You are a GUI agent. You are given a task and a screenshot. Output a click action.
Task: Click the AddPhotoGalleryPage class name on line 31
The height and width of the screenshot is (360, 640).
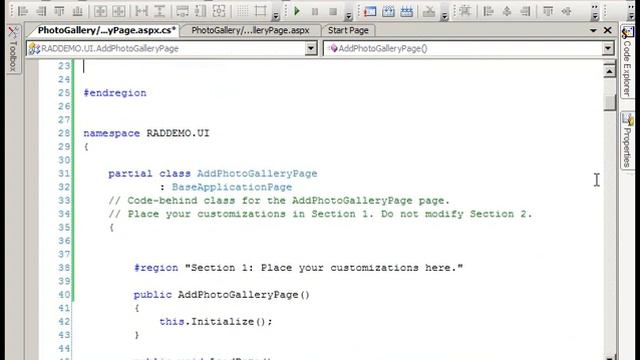(257, 173)
